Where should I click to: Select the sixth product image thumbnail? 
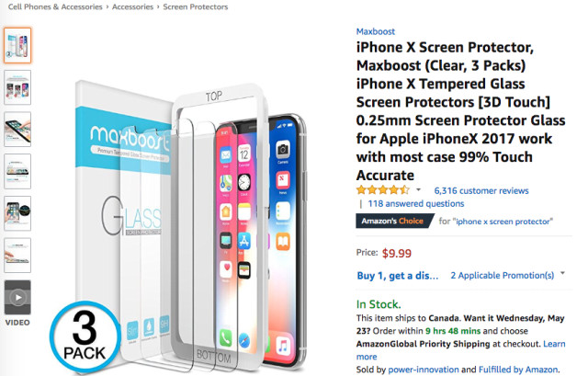(x=17, y=256)
